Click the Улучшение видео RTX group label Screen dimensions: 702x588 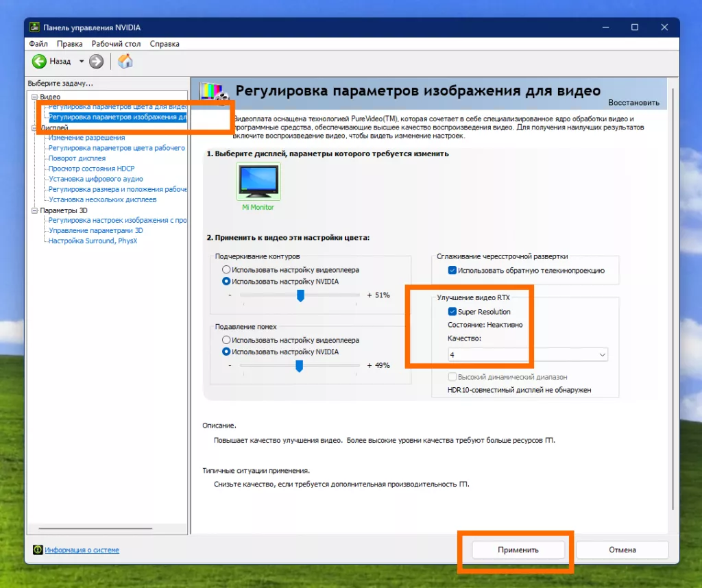point(473,297)
